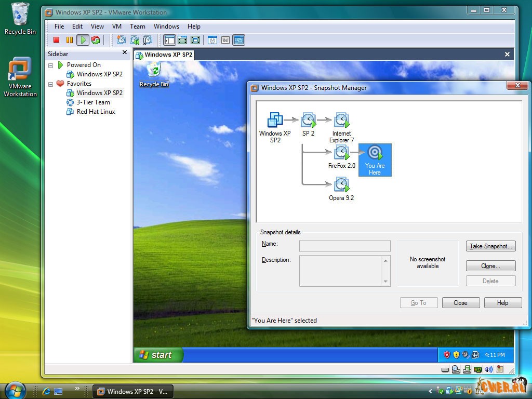Image resolution: width=532 pixels, height=399 pixels.
Task: Select Red Hat Linux in the sidebar
Action: [96, 112]
